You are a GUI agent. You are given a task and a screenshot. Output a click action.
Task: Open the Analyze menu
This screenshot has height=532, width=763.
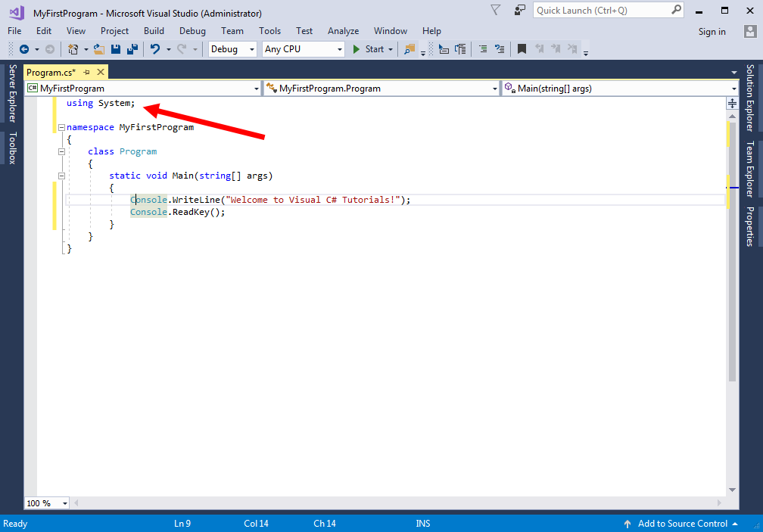click(343, 31)
